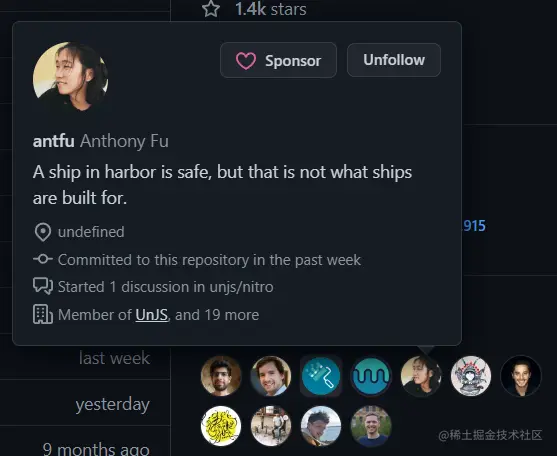Unfollow Anthony Fu
Image resolution: width=557 pixels, height=456 pixels.
[394, 60]
